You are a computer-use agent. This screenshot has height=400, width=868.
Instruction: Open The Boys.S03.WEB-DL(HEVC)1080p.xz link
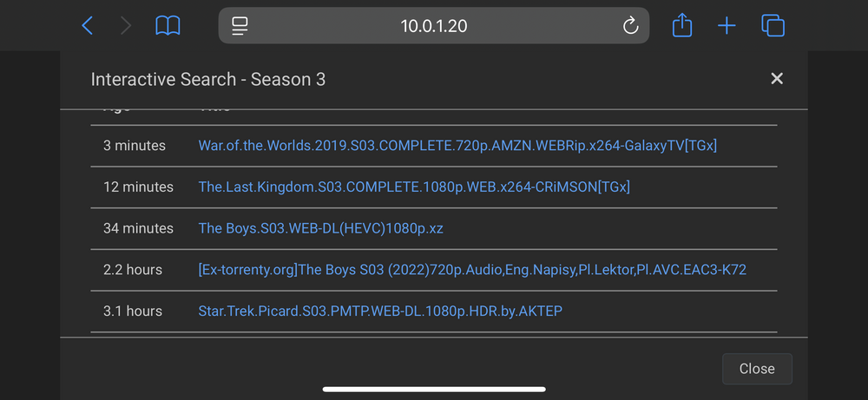click(x=320, y=228)
